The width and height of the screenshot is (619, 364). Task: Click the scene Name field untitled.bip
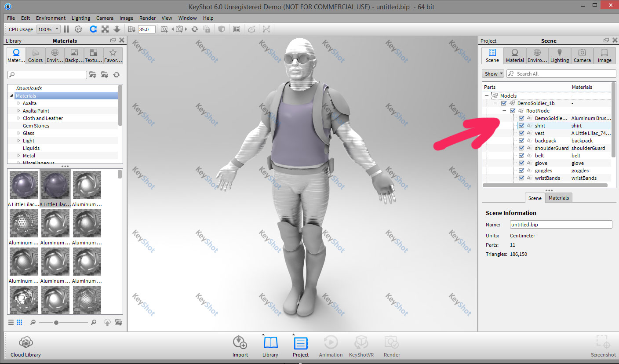[561, 224]
